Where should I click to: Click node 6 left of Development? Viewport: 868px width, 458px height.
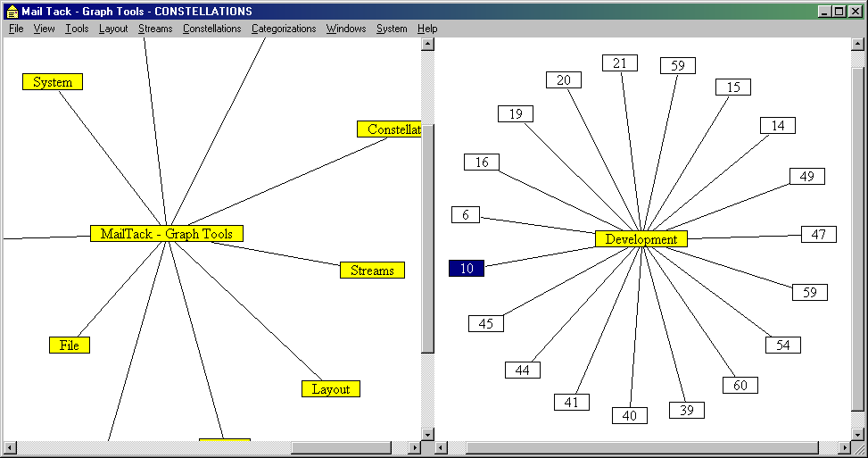pos(466,215)
